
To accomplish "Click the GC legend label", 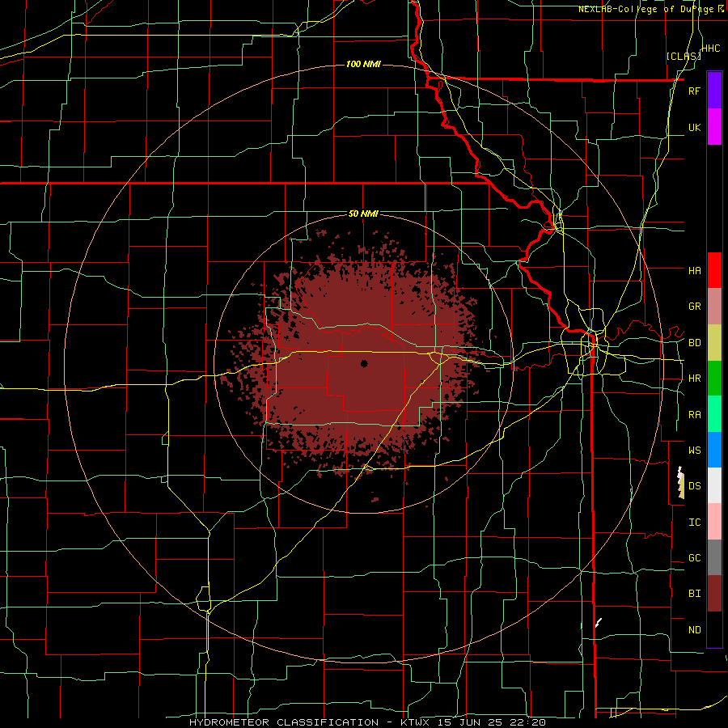I will click(x=694, y=557).
